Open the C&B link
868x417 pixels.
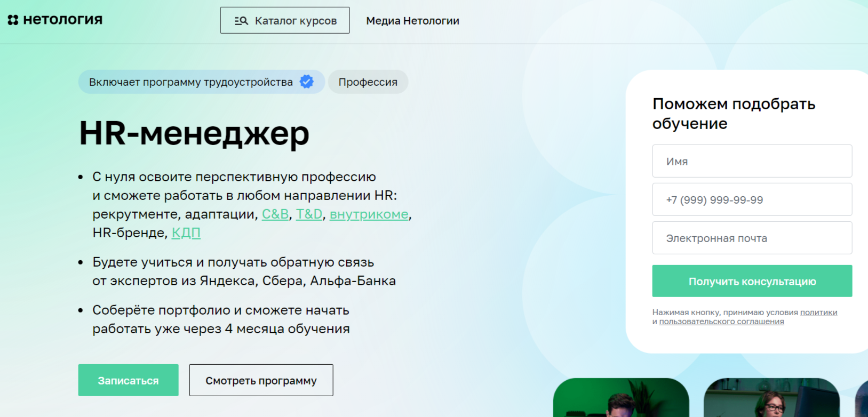click(275, 214)
